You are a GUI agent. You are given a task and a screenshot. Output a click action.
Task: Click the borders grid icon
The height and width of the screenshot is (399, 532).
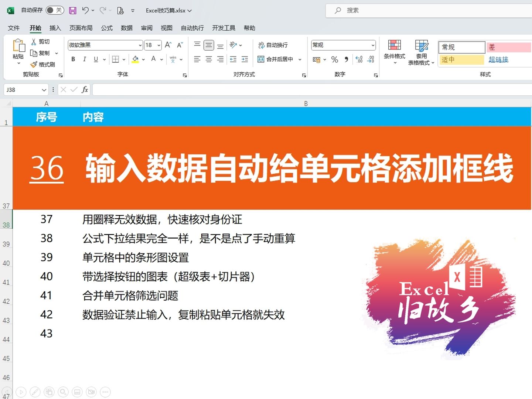[116, 59]
